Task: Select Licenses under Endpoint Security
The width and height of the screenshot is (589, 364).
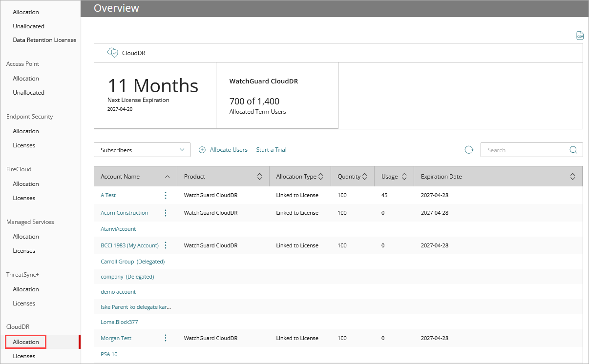Action: click(x=24, y=145)
